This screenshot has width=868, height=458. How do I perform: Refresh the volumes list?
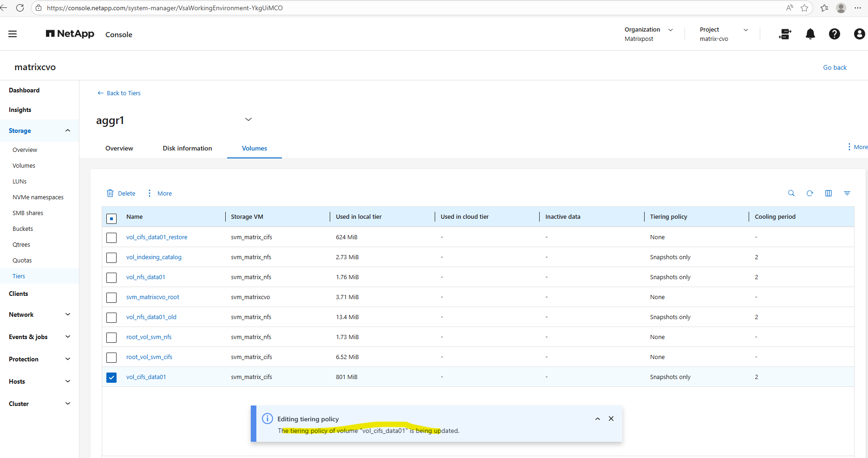809,193
